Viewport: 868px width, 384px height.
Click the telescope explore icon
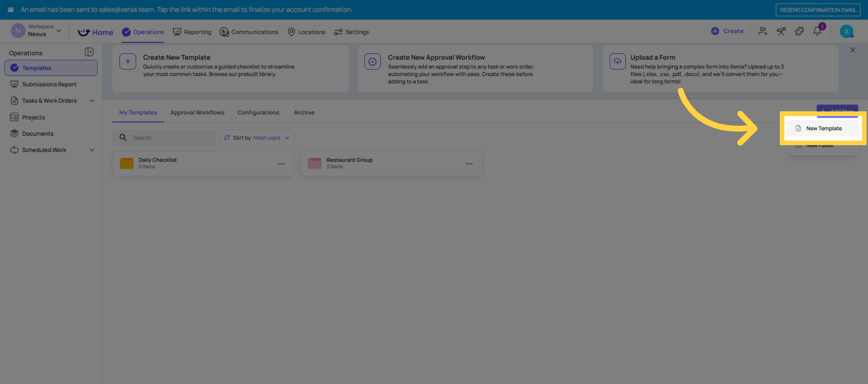click(x=781, y=31)
